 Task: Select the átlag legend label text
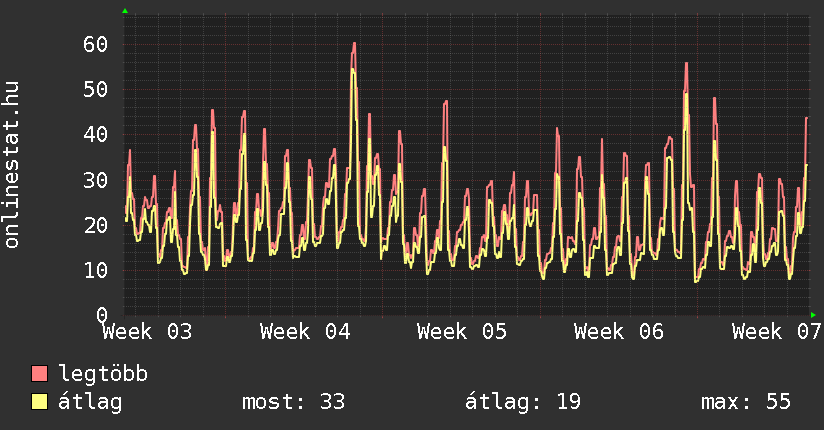(x=90, y=402)
